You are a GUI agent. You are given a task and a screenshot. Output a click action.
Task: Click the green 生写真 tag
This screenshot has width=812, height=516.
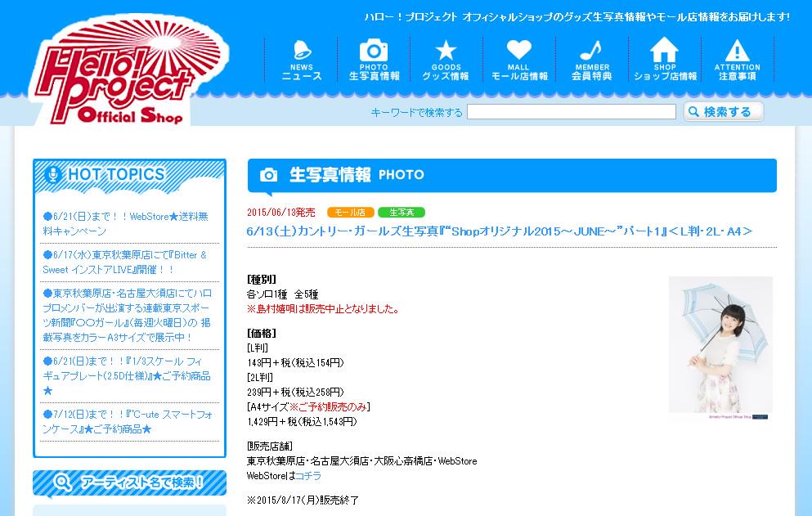[402, 213]
